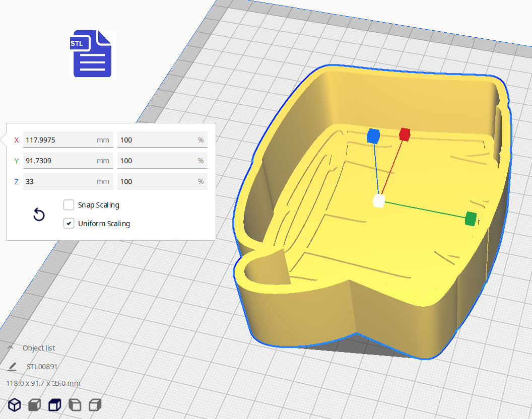This screenshot has height=419, width=532.
Task: Reset scaling with the circular arrow icon
Action: (39, 215)
